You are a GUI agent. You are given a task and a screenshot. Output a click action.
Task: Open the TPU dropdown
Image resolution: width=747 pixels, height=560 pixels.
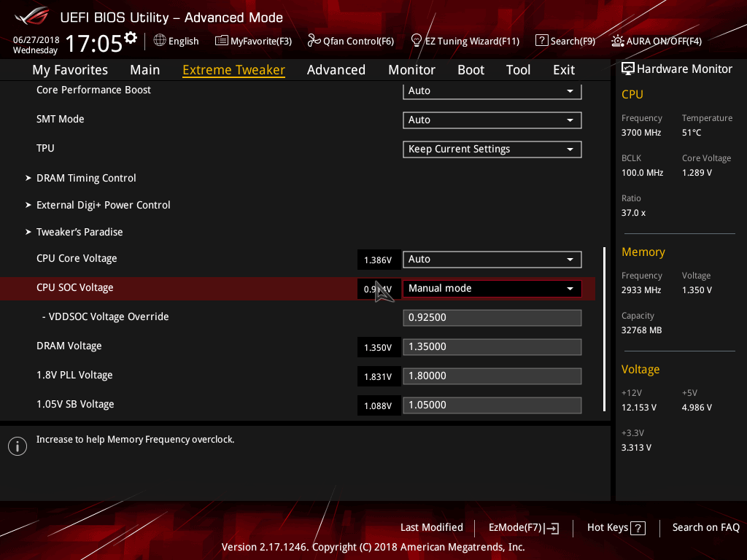tap(492, 149)
